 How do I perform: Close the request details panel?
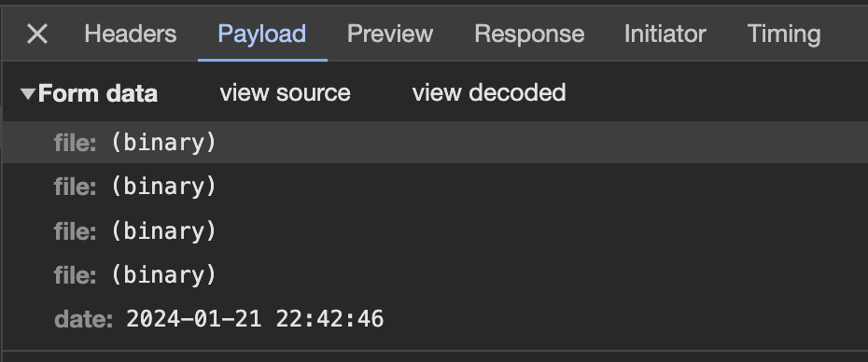pyautogui.click(x=37, y=35)
